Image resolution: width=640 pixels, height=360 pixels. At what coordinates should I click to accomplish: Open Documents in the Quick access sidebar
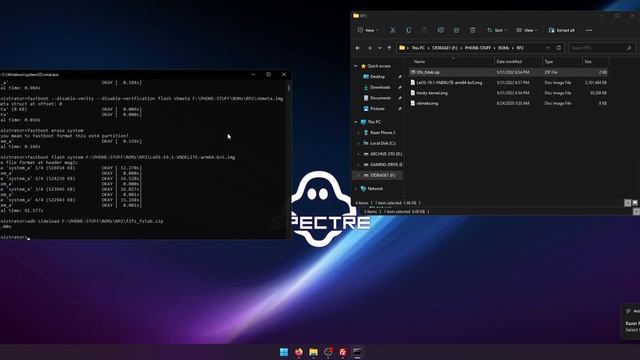tap(380, 98)
